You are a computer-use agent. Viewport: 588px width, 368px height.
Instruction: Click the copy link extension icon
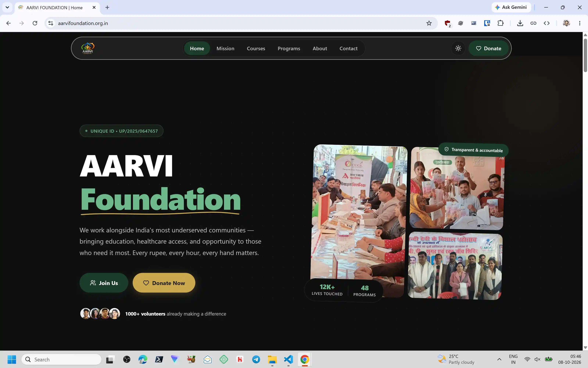coord(533,23)
